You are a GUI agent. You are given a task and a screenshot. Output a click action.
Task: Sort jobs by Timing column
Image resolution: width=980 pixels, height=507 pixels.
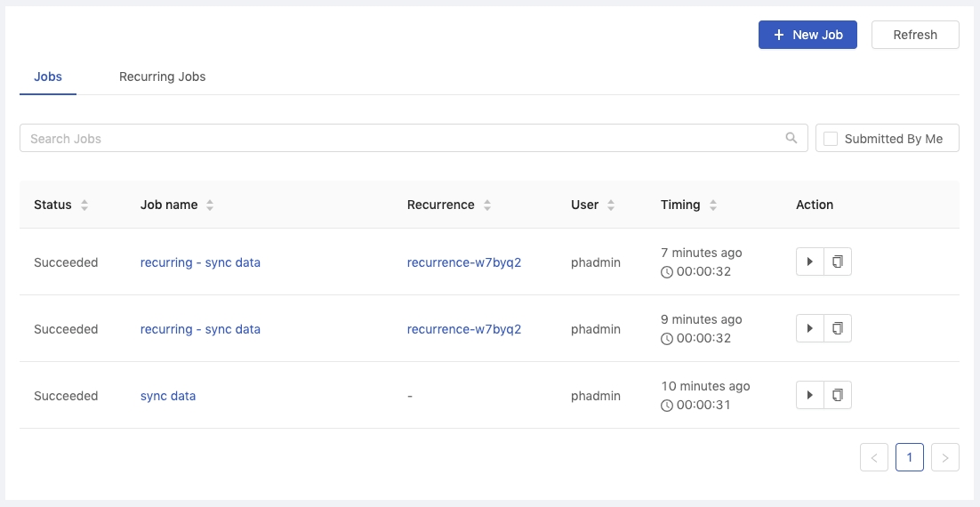click(x=713, y=205)
